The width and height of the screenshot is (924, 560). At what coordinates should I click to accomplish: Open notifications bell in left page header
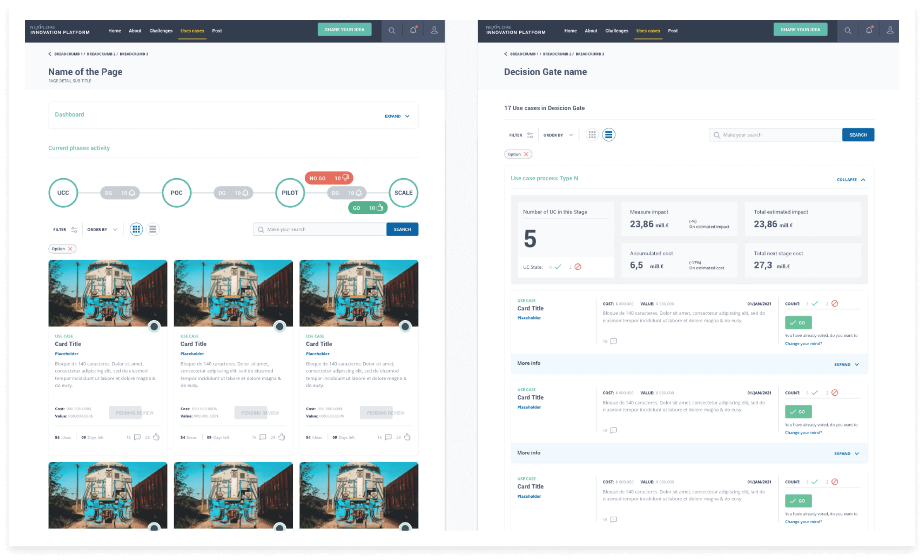(x=413, y=30)
